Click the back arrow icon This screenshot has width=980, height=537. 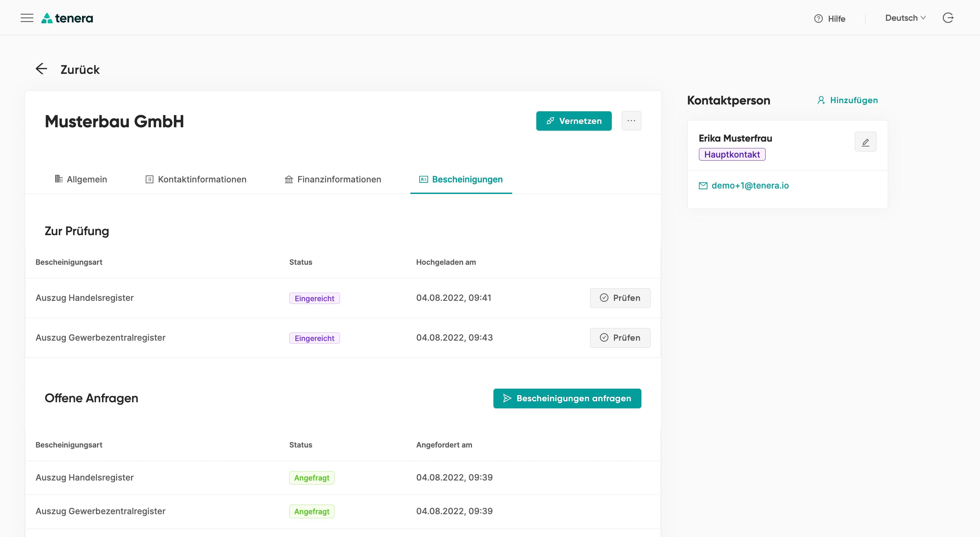point(41,69)
